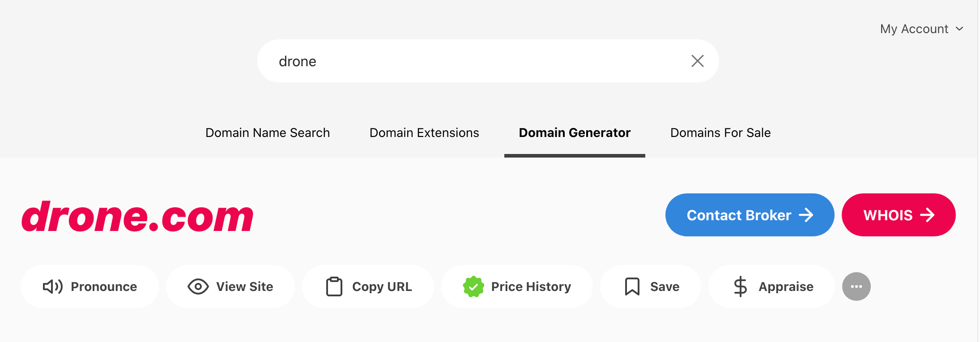Select the Domain Generator tab
Screen dimensions: 980x342
tap(575, 133)
